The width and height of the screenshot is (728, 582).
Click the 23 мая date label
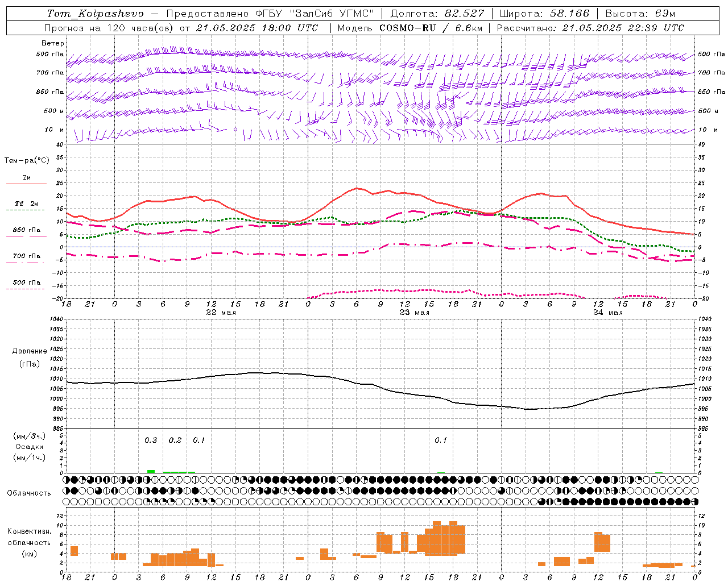coord(414,313)
